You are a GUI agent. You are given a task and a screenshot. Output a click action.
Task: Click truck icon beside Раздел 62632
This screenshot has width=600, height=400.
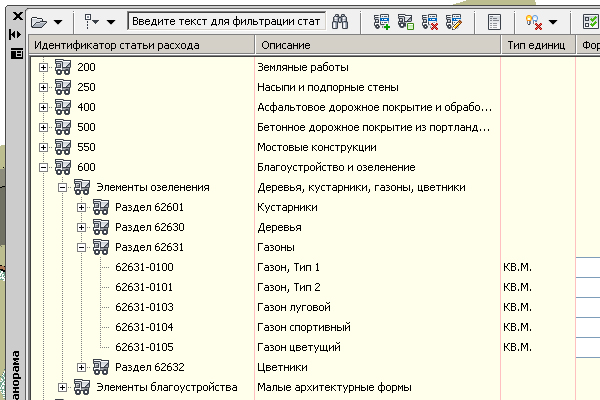pyautogui.click(x=101, y=367)
